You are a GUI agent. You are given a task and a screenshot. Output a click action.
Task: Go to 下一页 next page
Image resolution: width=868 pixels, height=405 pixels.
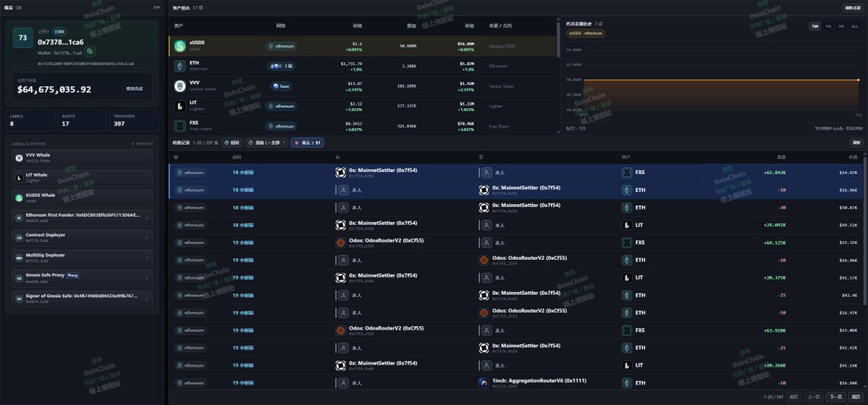[835, 397]
